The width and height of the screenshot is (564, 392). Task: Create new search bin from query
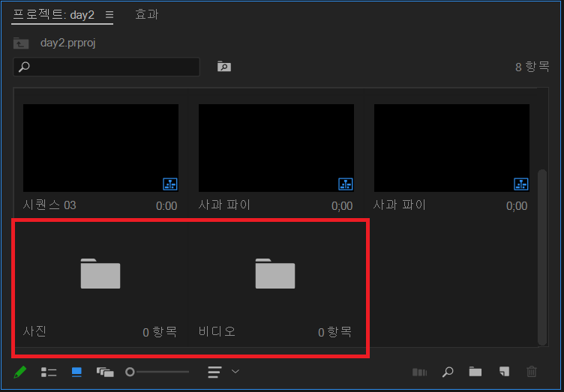click(224, 67)
